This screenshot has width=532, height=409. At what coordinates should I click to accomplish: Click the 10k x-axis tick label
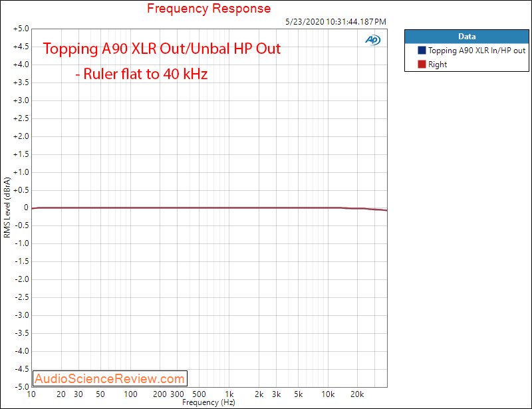click(x=328, y=394)
